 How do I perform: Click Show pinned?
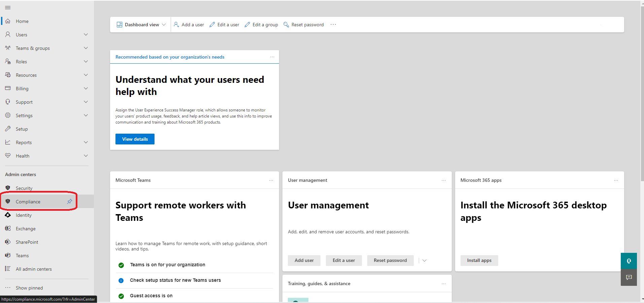click(x=47, y=288)
